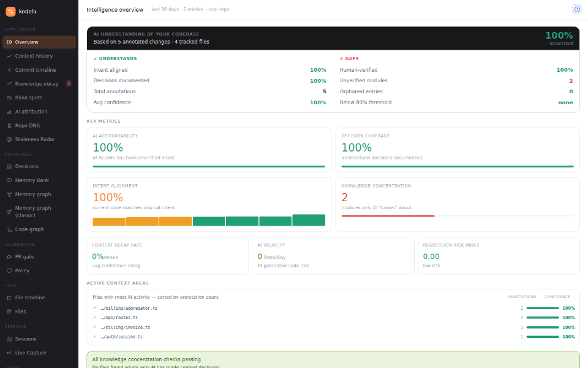Select the billing/invoice.ts file row
The width and height of the screenshot is (588, 368).
tap(333, 327)
